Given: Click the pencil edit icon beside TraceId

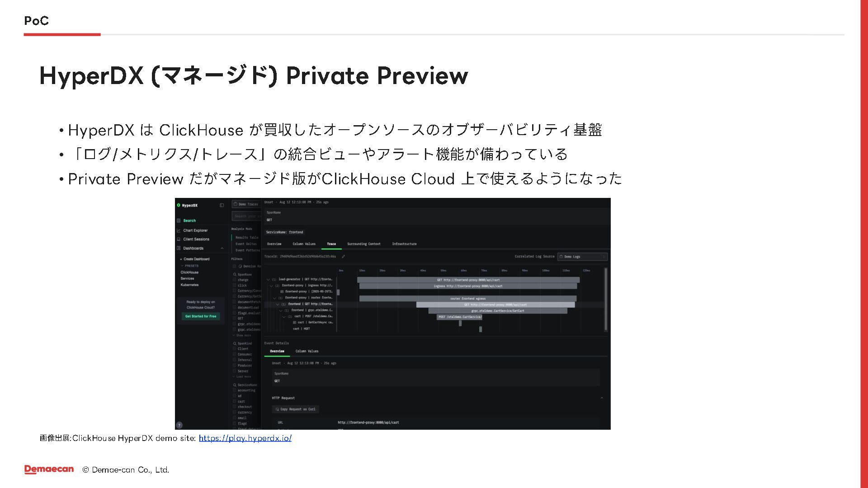Looking at the screenshot, I should [x=343, y=257].
